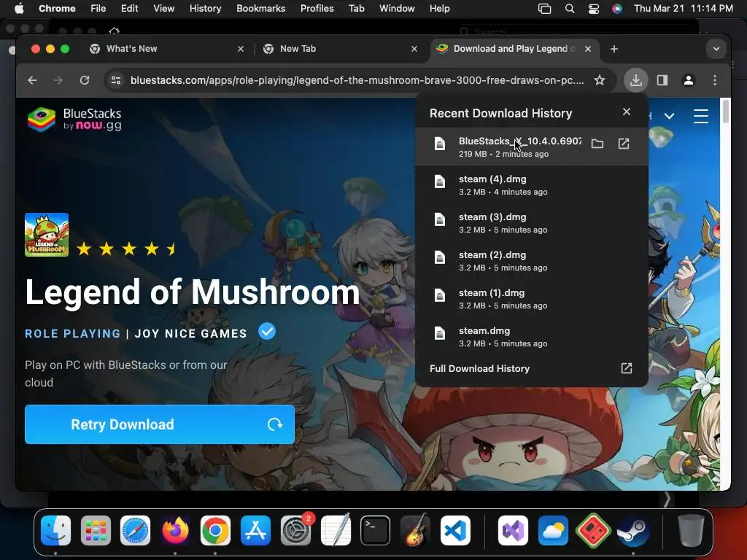Select the steam.dmg download entry
This screenshot has height=560, width=747.
click(532, 337)
